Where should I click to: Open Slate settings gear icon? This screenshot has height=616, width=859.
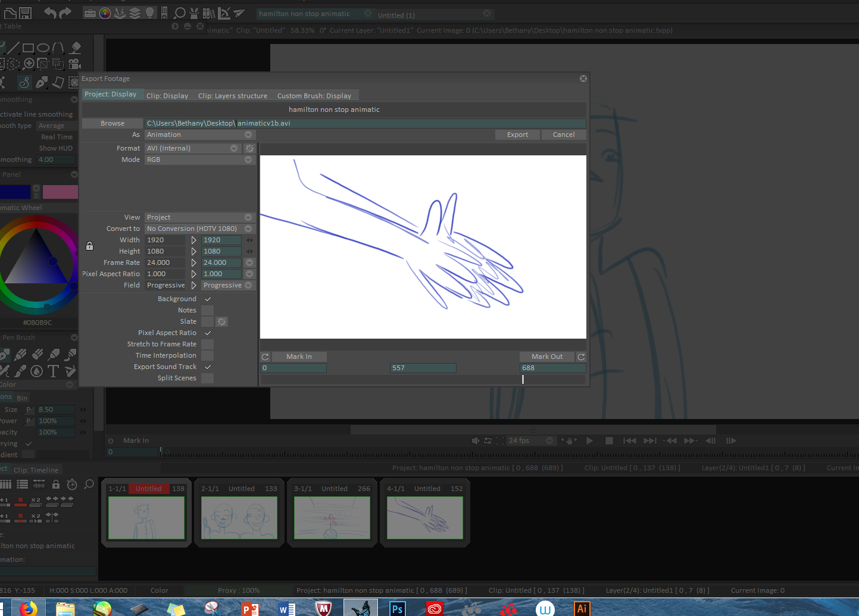pyautogui.click(x=221, y=321)
